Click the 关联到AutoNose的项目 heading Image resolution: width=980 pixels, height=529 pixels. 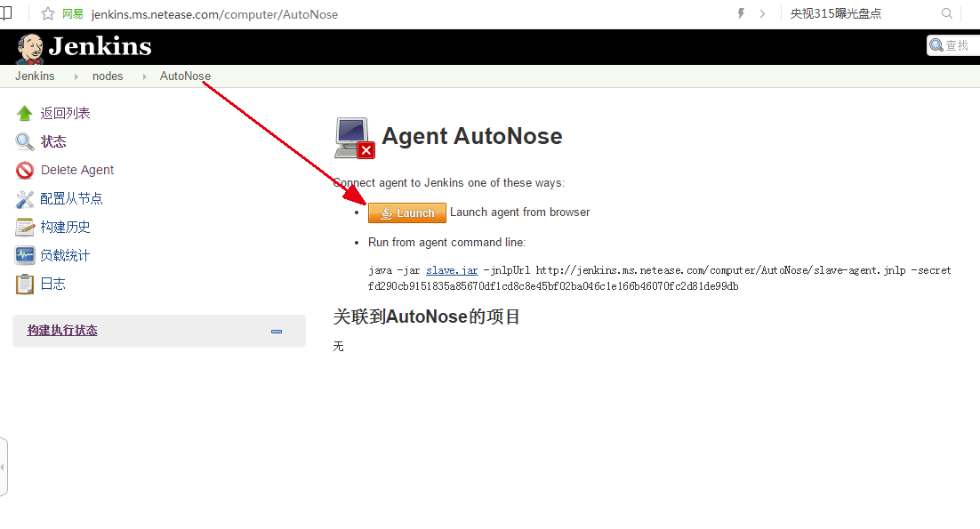(x=426, y=317)
